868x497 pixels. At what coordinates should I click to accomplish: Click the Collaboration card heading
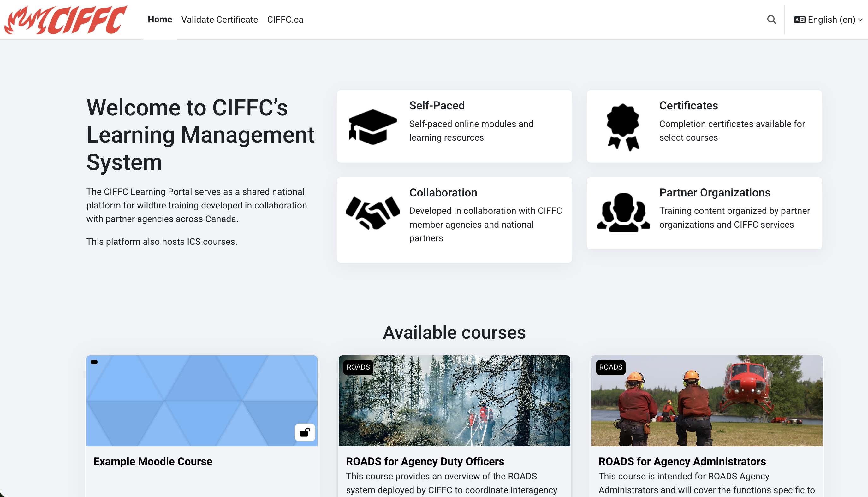(x=443, y=192)
